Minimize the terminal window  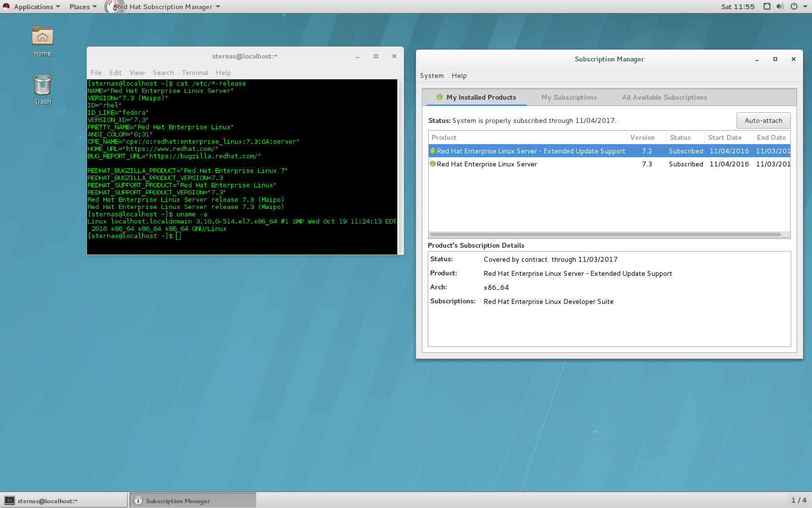(x=358, y=57)
